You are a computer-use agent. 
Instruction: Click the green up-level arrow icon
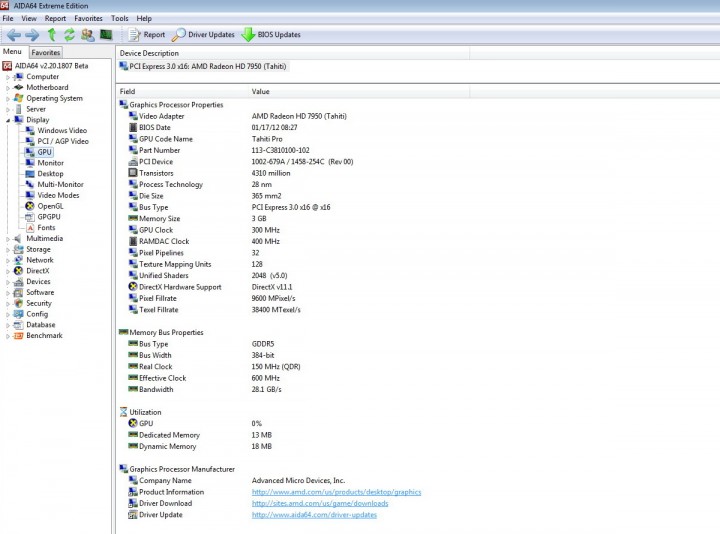[x=51, y=34]
